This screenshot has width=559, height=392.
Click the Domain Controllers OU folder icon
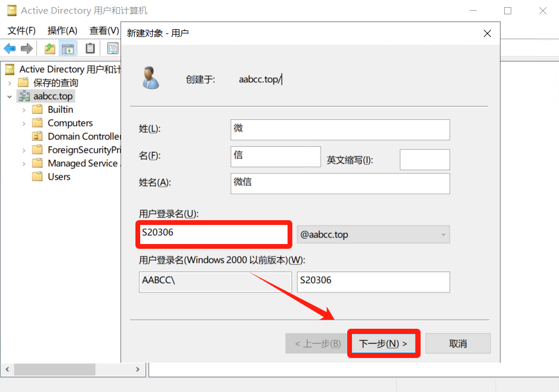[x=38, y=136]
